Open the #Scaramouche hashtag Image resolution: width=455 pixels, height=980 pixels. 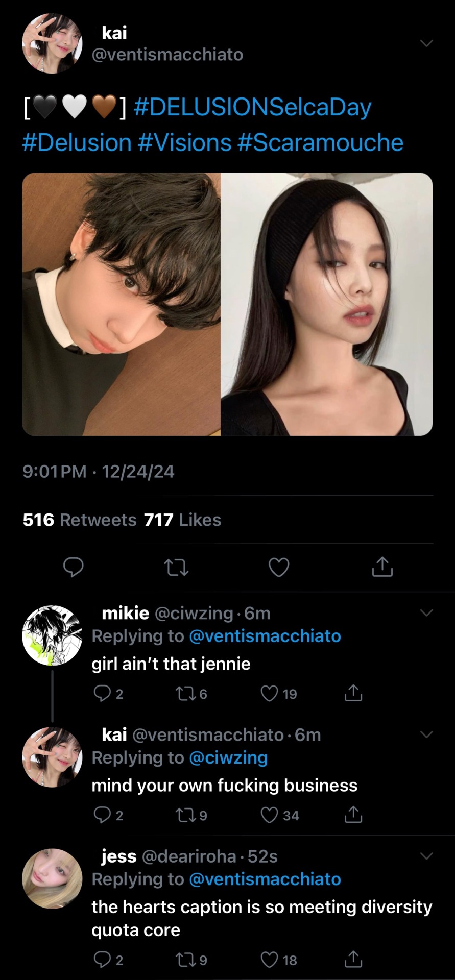[320, 142]
